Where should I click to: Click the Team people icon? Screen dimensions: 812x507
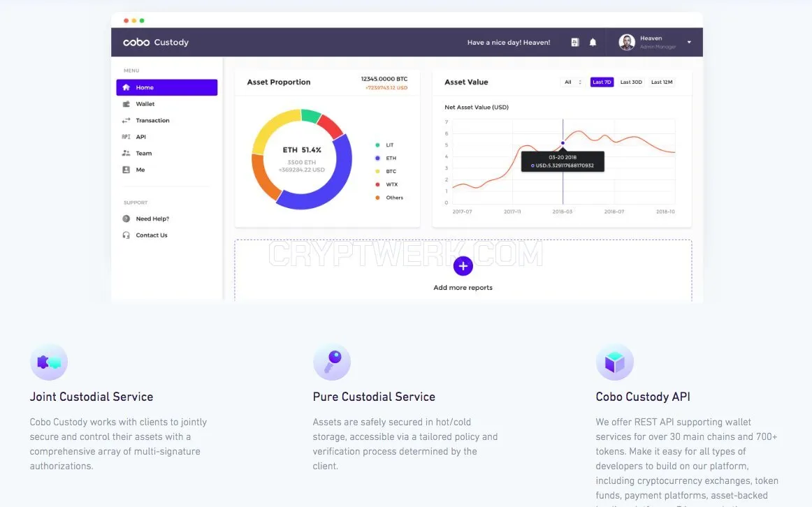click(126, 153)
